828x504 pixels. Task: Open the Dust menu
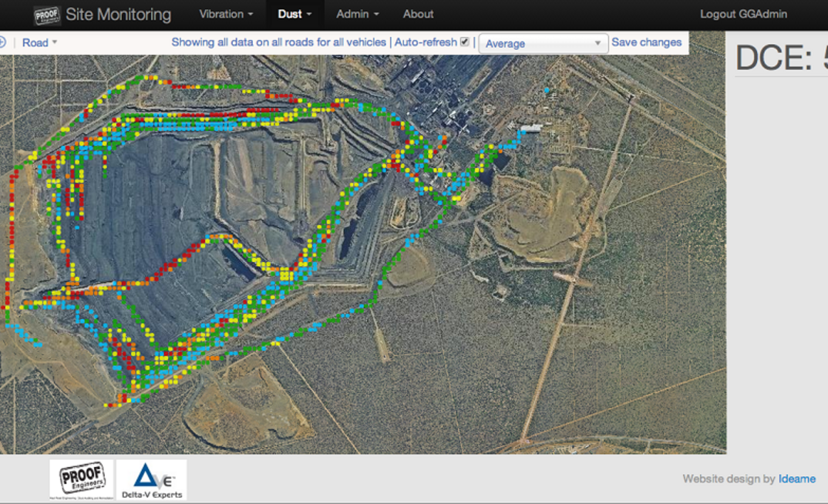295,14
